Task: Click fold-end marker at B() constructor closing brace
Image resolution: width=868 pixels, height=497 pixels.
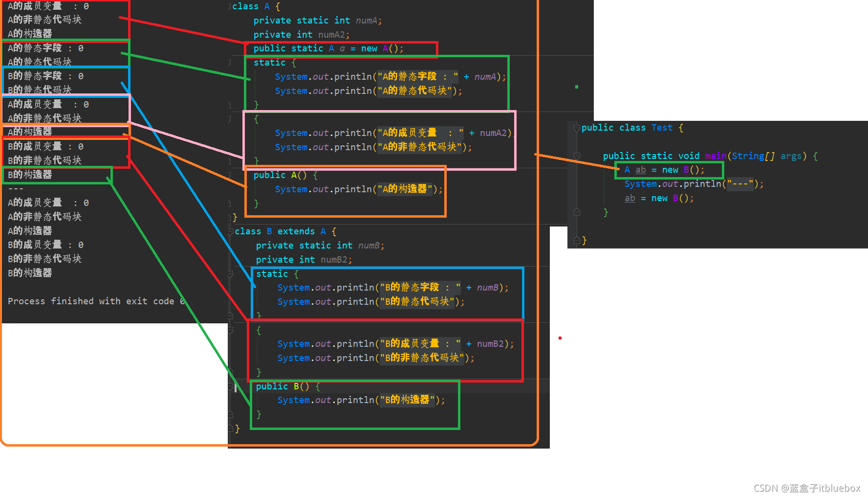Action: pos(230,415)
